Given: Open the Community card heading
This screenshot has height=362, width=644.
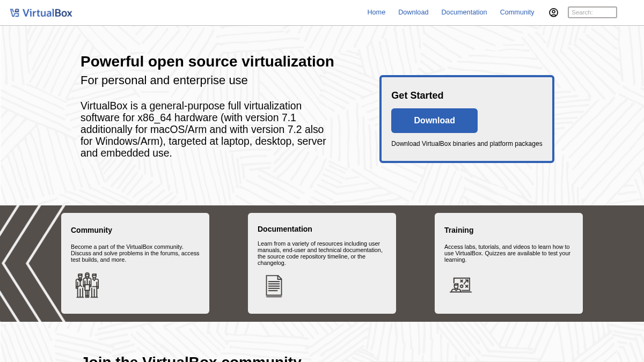Looking at the screenshot, I should (x=91, y=230).
